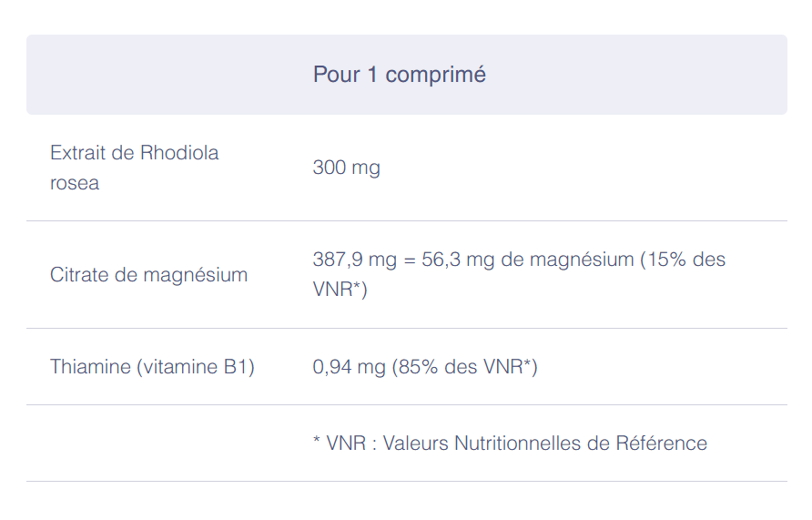Click the "(85% des VNR*)" percentage text
This screenshot has width=812, height=520.
pos(464,367)
